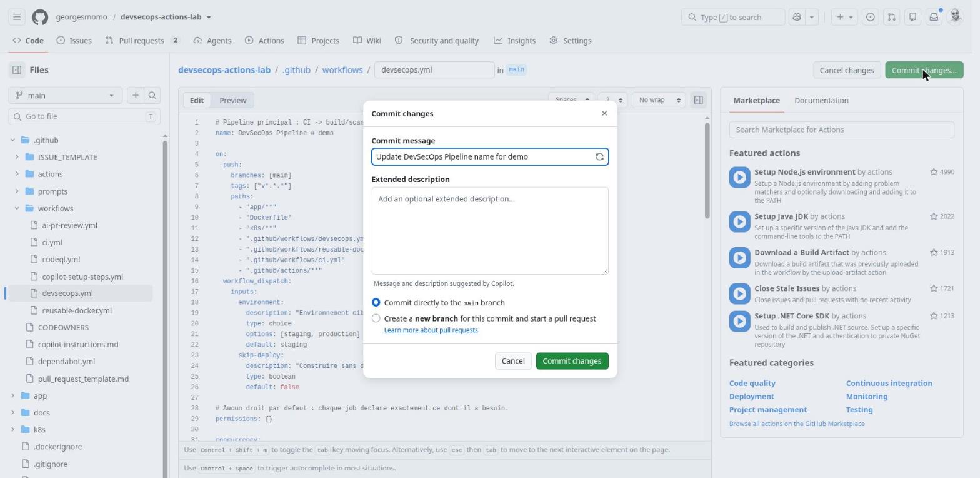This screenshot has width=980, height=478.
Task: Select Create a new branch radio option
Action: [376, 318]
